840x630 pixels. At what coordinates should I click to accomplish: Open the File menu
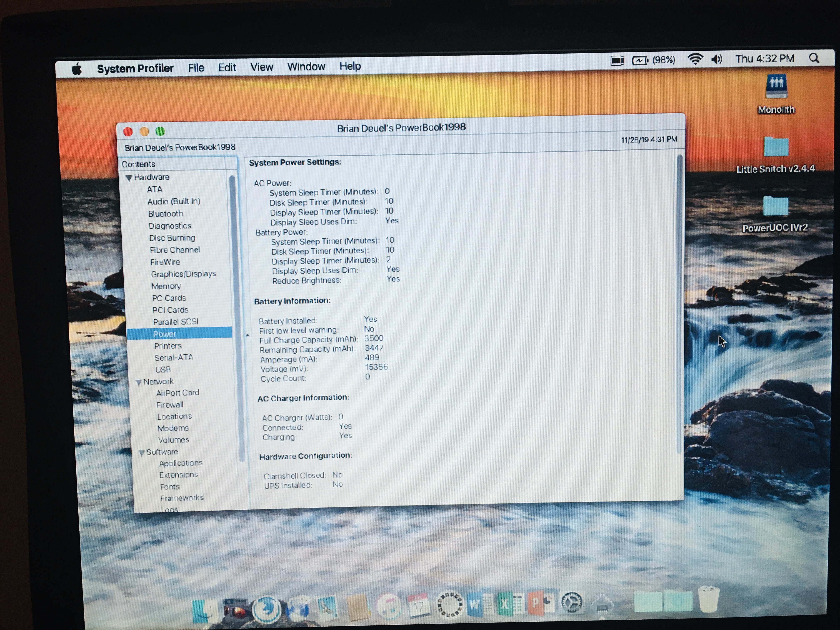tap(196, 67)
